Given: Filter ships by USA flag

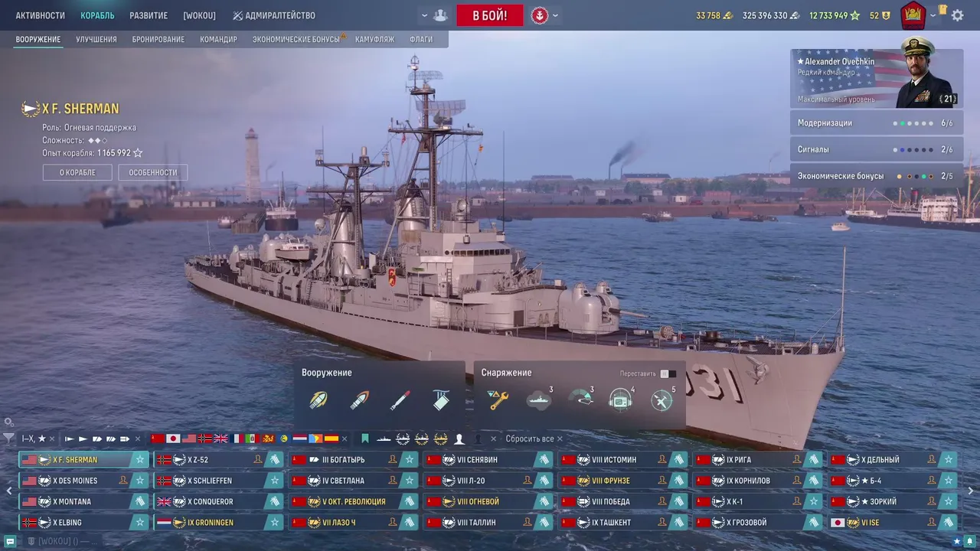Looking at the screenshot, I should (189, 439).
